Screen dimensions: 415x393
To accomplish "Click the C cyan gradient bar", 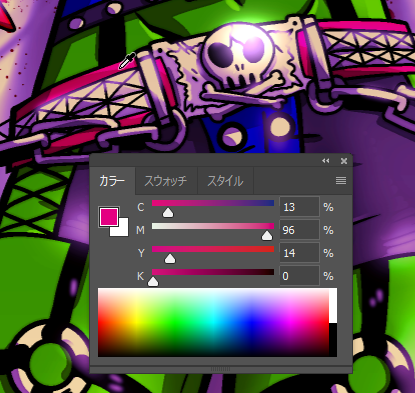I will tap(213, 203).
